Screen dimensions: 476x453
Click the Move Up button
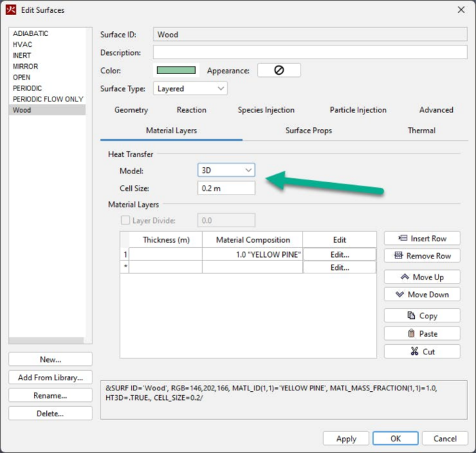click(422, 277)
